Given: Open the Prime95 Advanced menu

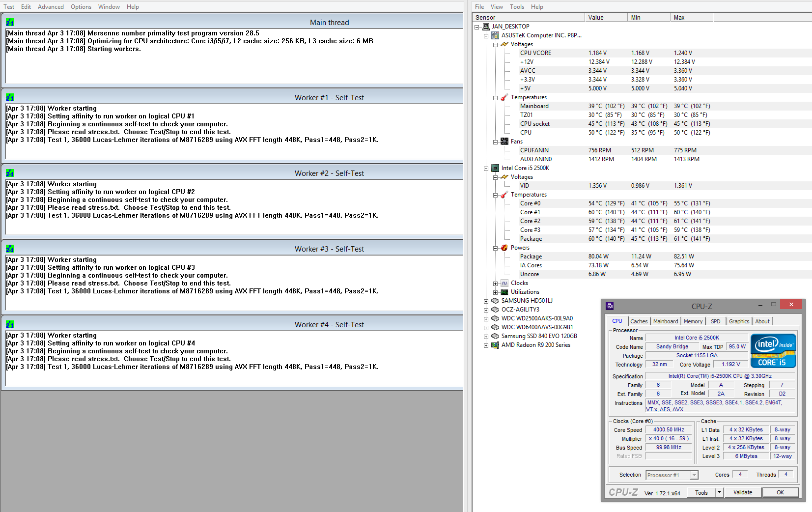Looking at the screenshot, I should (51, 7).
